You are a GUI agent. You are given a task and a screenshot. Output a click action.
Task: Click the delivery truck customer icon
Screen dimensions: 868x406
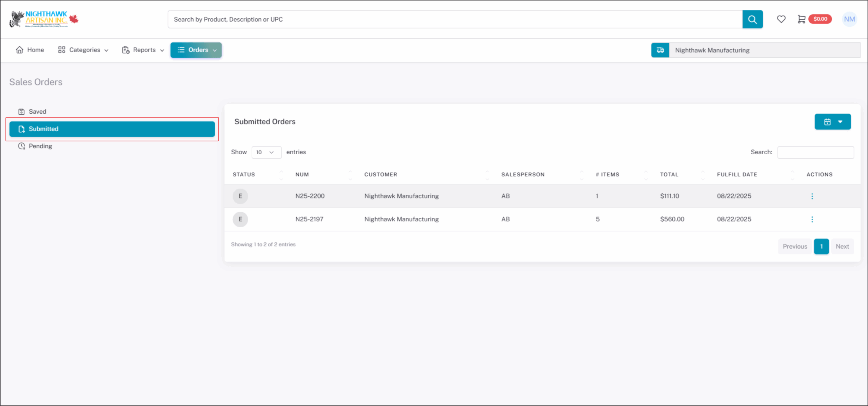point(660,50)
